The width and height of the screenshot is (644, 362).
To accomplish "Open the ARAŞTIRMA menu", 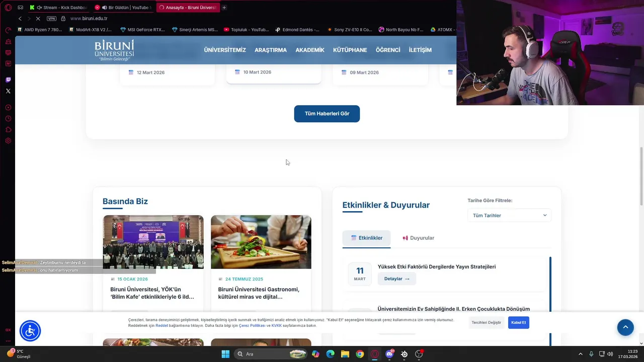I will pyautogui.click(x=271, y=50).
